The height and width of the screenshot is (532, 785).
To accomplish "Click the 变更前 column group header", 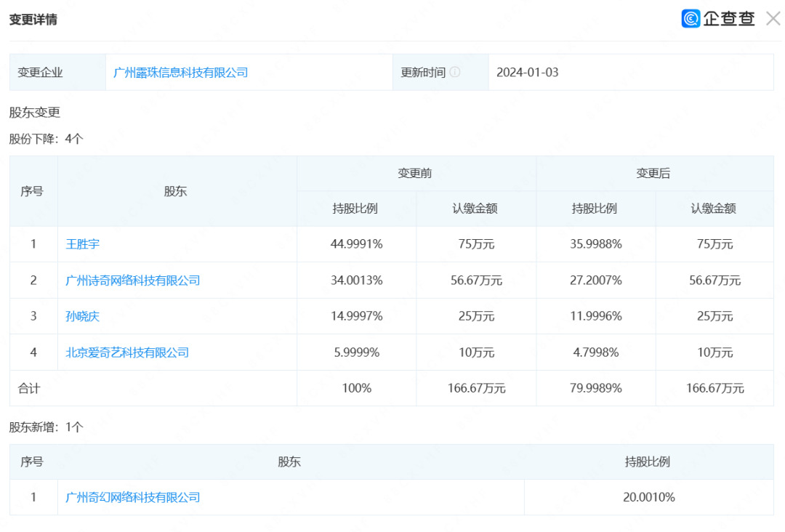I will click(415, 174).
